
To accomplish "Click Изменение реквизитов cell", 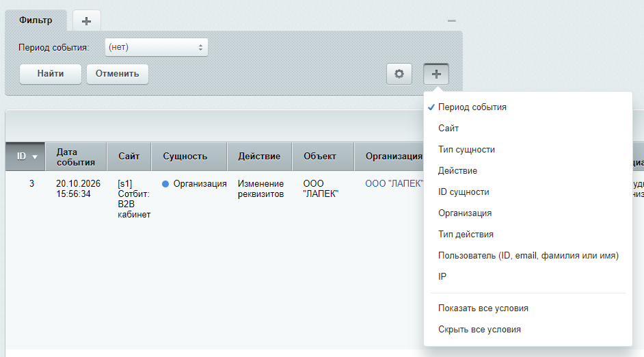I will (x=260, y=189).
